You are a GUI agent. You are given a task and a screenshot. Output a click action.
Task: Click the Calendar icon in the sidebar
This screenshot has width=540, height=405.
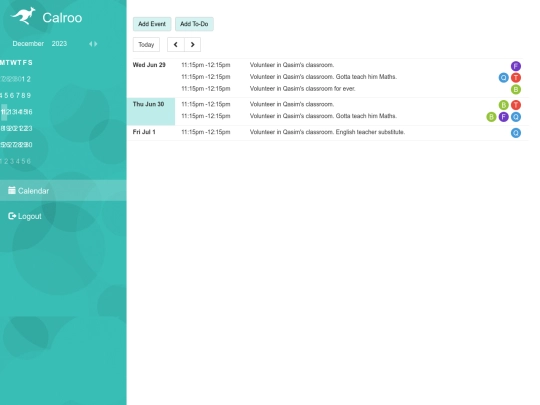point(12,190)
